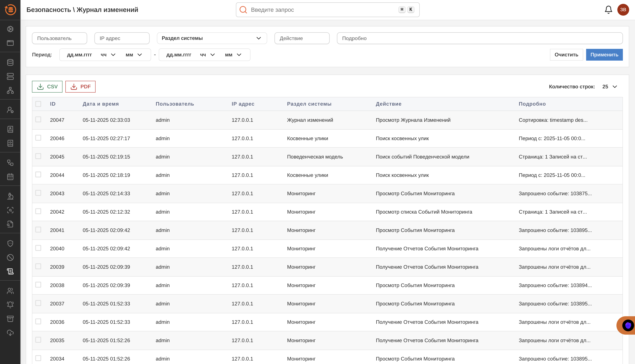The width and height of the screenshot is (635, 364).
Task: Sort by Дата и время column header
Action: 101,104
